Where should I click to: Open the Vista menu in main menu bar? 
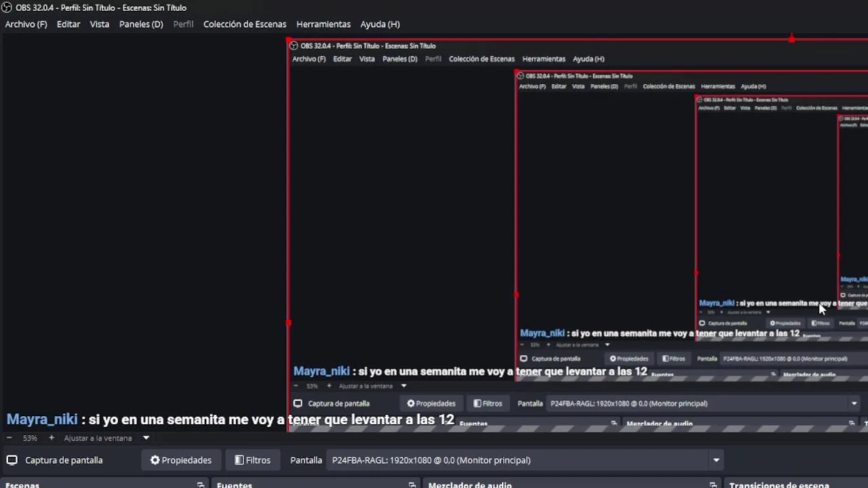(x=100, y=24)
